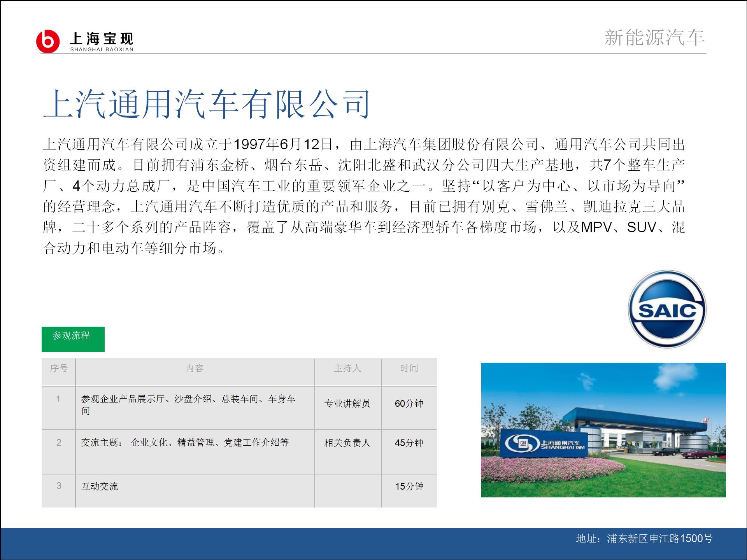Select the 新能源汽车 header text
747x560 pixels.
point(654,38)
